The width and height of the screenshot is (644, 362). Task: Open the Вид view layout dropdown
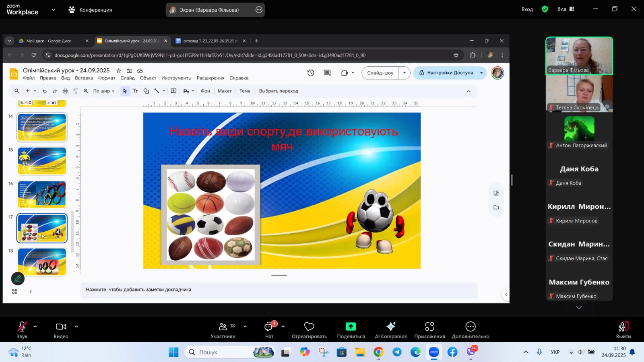566,9
